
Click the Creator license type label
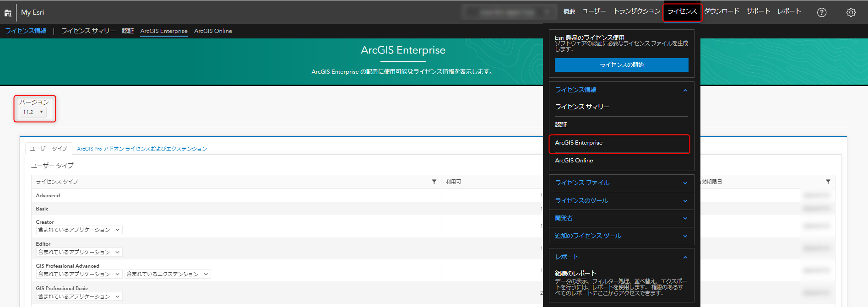(45, 222)
